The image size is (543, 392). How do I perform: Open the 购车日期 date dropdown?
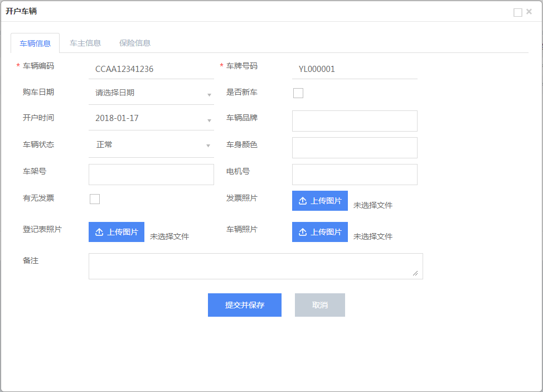pos(151,93)
